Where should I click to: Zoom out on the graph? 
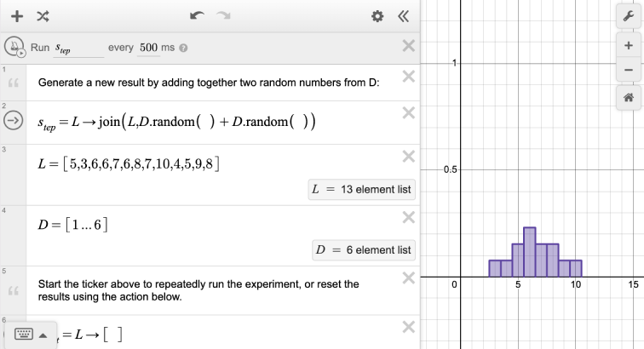[x=629, y=69]
